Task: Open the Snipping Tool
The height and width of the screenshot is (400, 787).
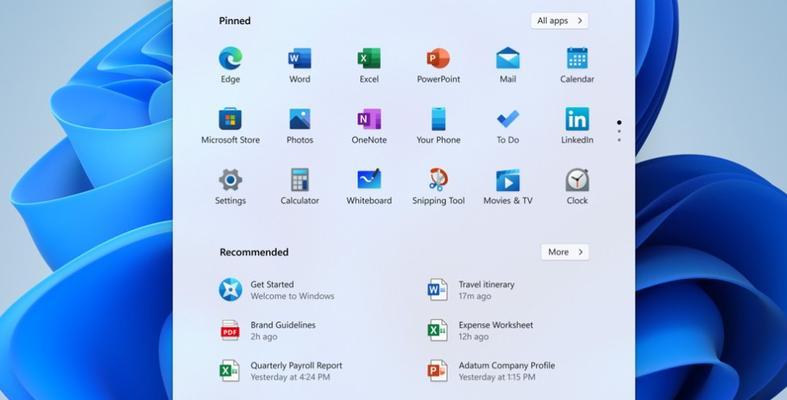Action: [438, 187]
